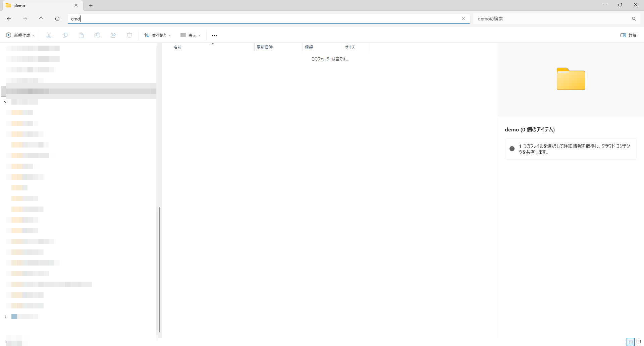Toggle the 詳細 details pane
The image size is (644, 346).
click(628, 35)
